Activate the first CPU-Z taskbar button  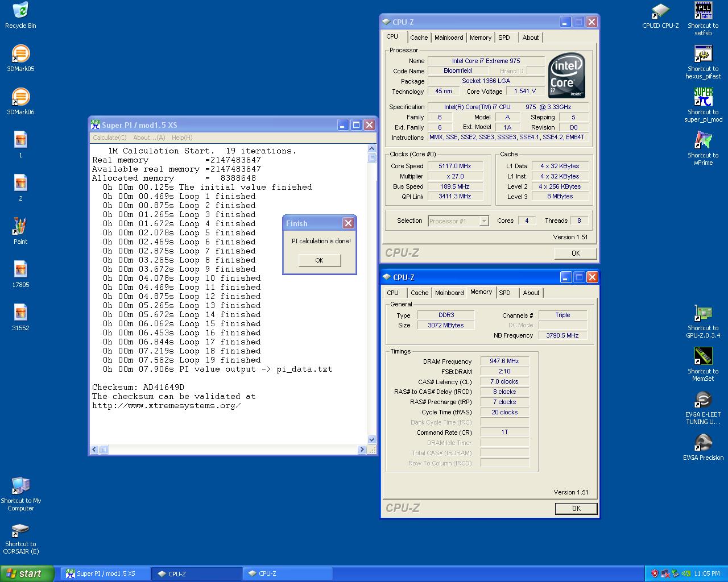pos(197,573)
